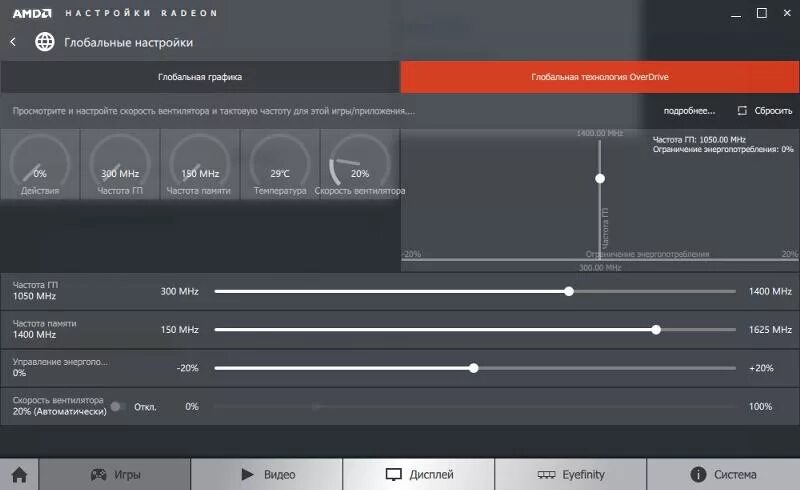Go back using the left arrow icon
The height and width of the screenshot is (490, 800).
pos(13,42)
